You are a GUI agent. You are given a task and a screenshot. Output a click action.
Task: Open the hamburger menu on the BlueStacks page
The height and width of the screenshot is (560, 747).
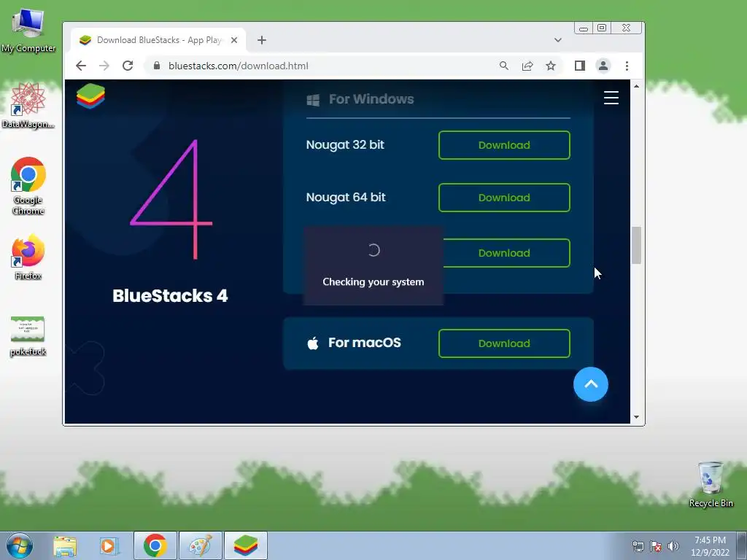611,98
